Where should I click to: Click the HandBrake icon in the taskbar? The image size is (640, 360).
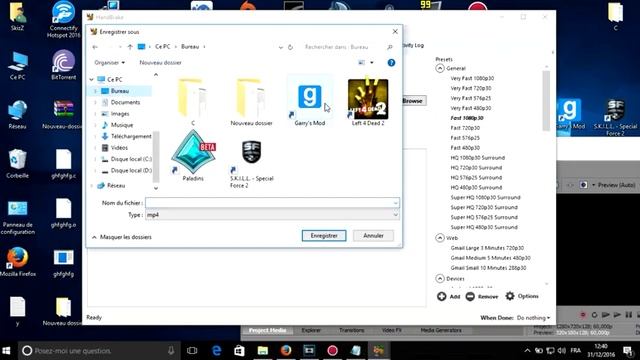pyautogui.click(x=378, y=351)
